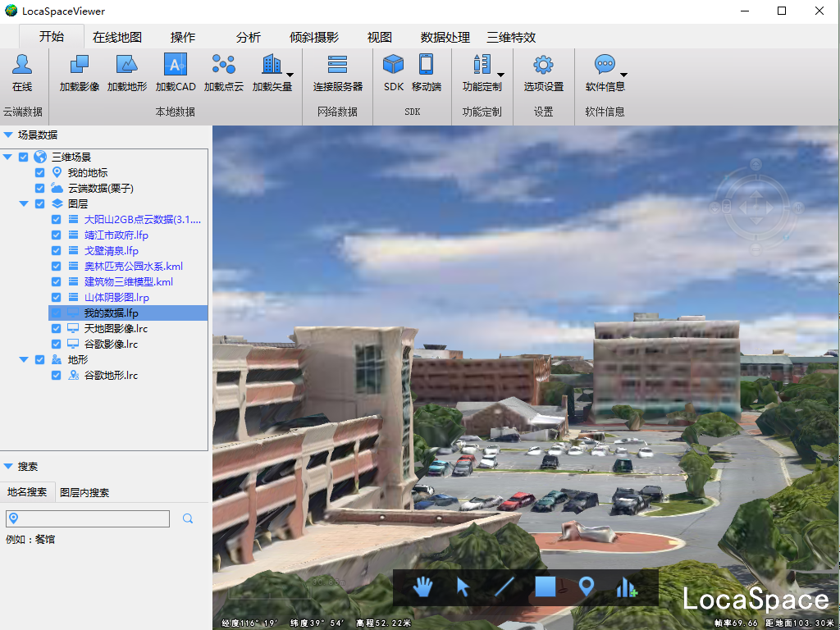Switch to the 在线地图 ribbon tab

(x=116, y=37)
